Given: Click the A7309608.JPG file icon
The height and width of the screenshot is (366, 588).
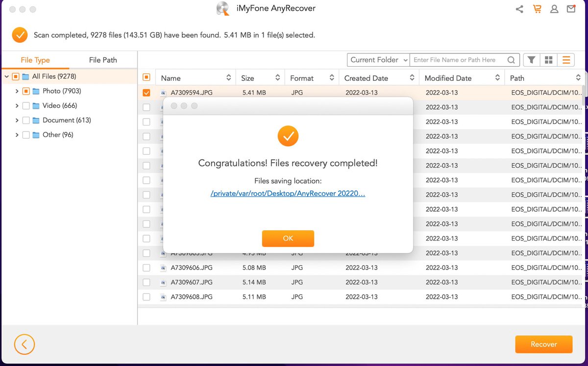Looking at the screenshot, I should 164,297.
